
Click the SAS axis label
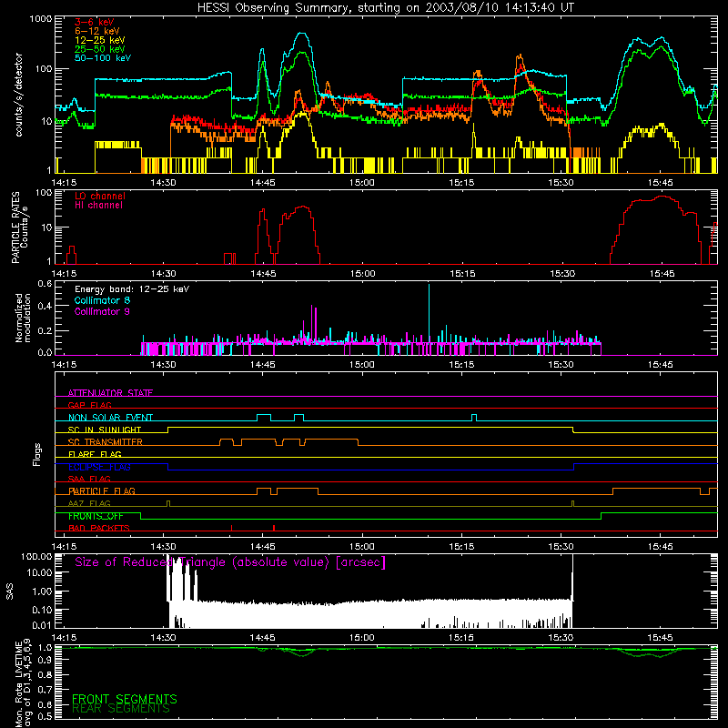10,591
